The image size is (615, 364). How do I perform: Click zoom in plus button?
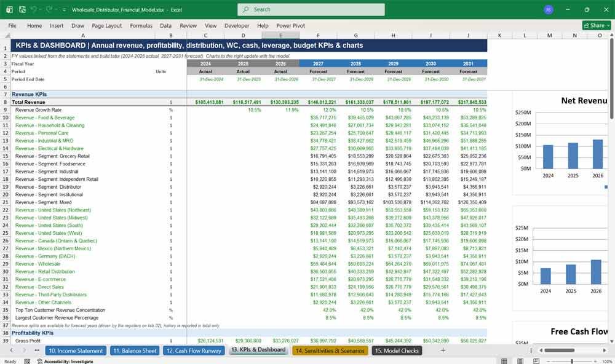point(597,362)
